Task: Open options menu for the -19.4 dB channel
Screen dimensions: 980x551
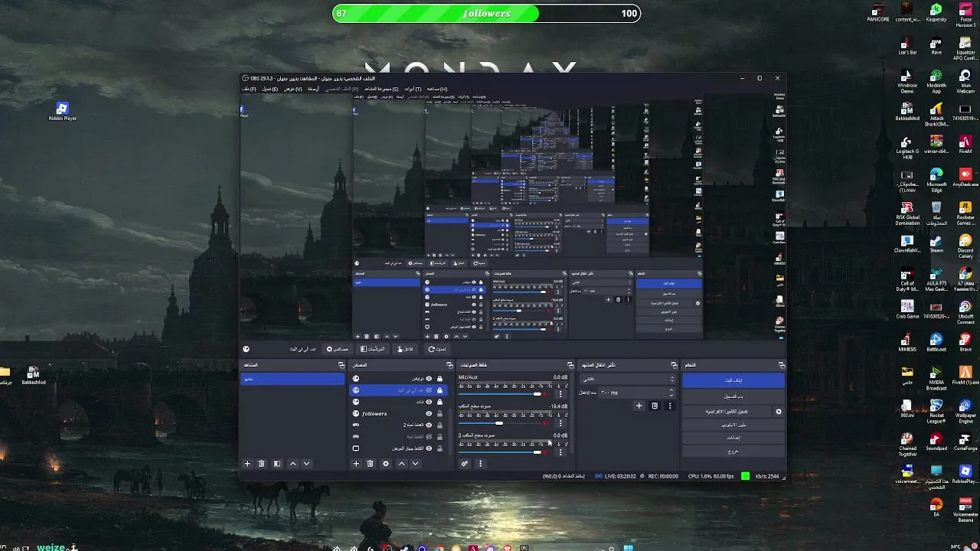Action: tap(560, 423)
